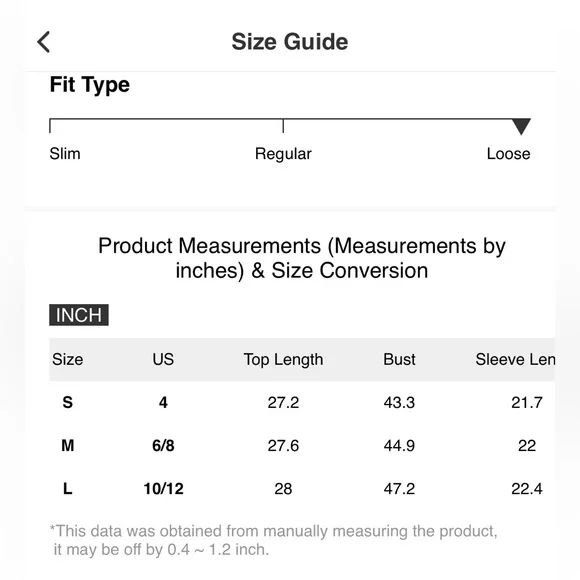Select the INCH unit tab
The image size is (580, 580).
click(x=79, y=315)
